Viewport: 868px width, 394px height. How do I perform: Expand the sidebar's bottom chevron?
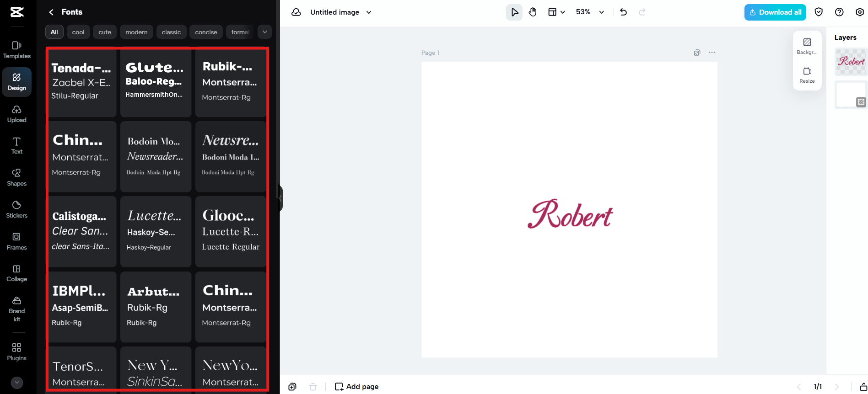17,383
